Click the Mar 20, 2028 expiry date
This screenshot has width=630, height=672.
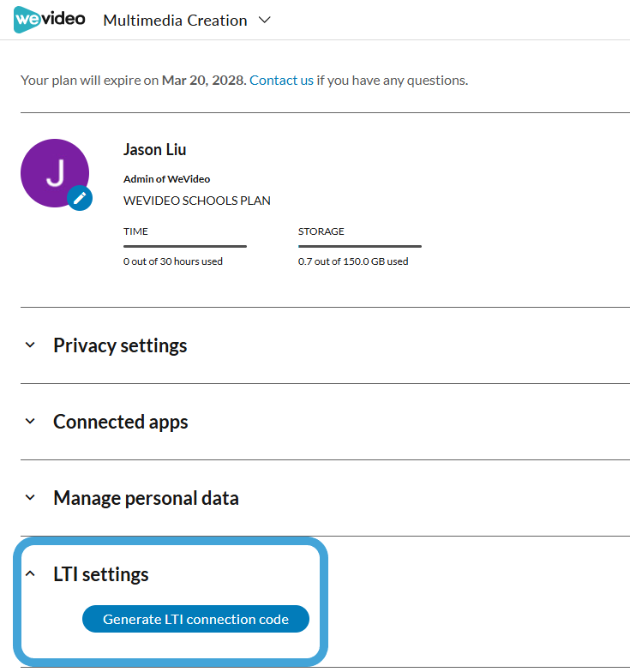[x=202, y=81]
